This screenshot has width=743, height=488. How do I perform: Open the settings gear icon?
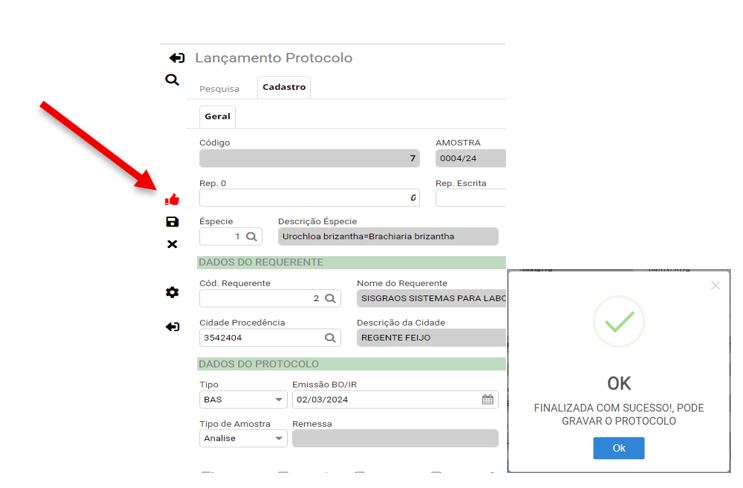coord(172,292)
